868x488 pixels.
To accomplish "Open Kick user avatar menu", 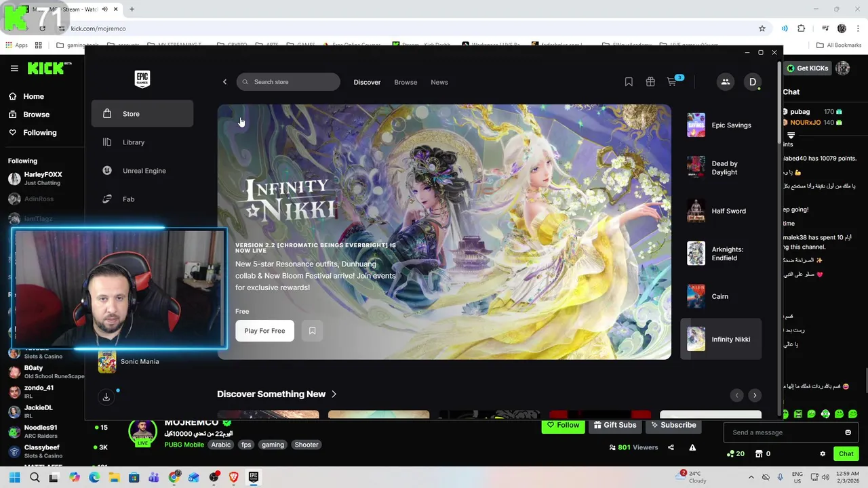I will coord(843,68).
